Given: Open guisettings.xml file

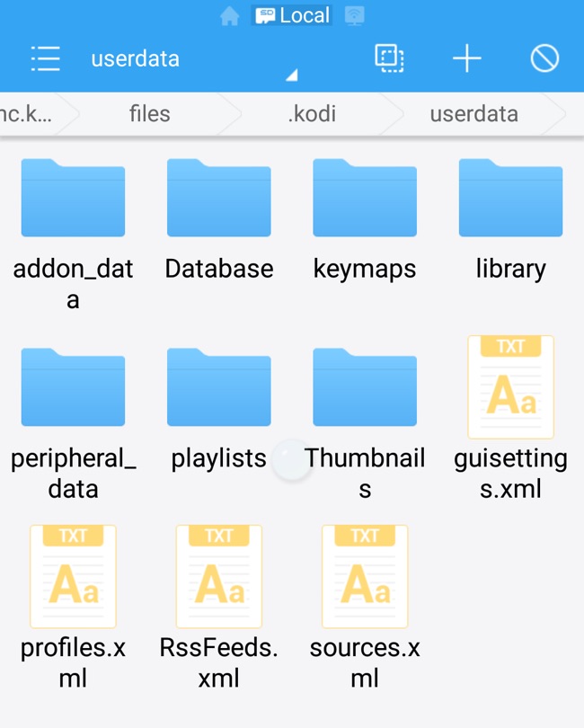Looking at the screenshot, I should 510,388.
